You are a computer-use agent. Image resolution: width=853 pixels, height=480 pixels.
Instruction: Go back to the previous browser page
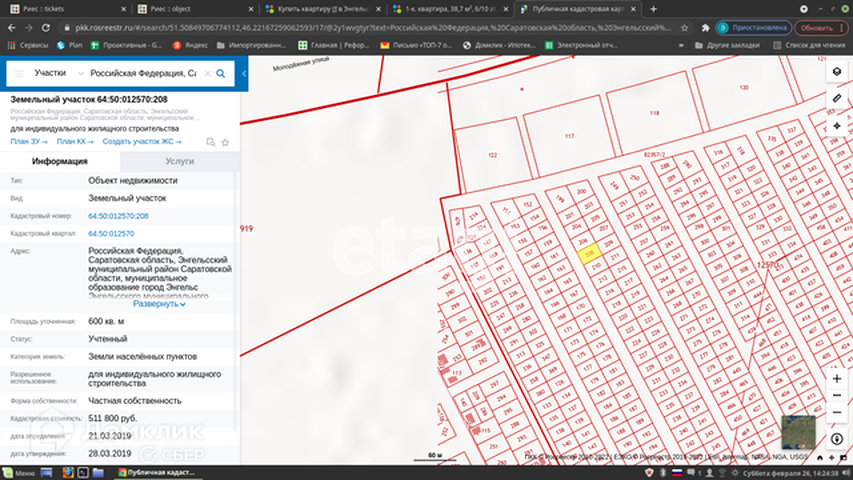(x=12, y=28)
